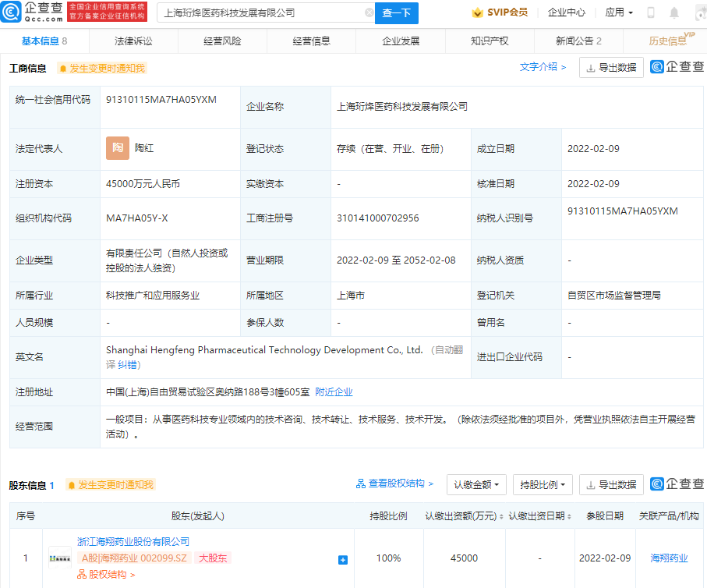Click the mobile app phone icon
The image size is (707, 588).
651,12
